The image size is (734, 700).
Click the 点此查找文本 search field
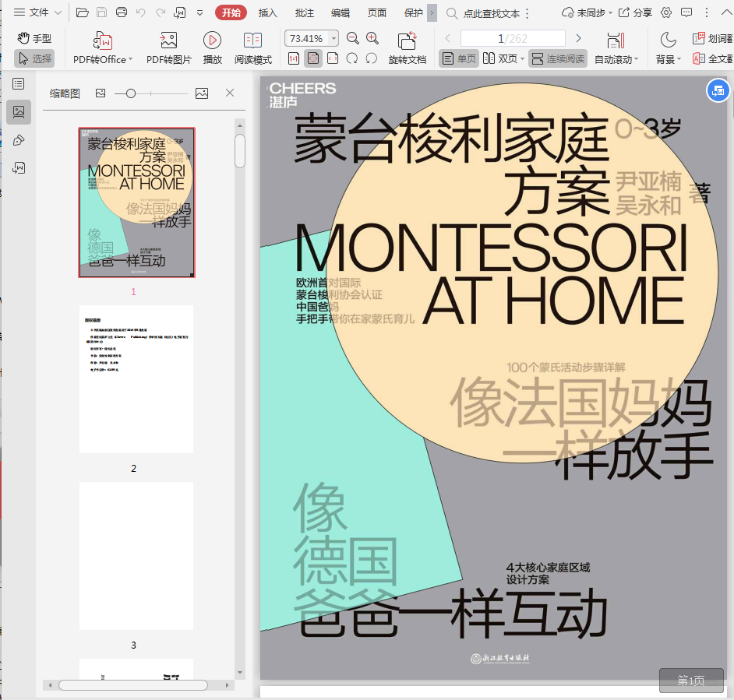pyautogui.click(x=492, y=13)
